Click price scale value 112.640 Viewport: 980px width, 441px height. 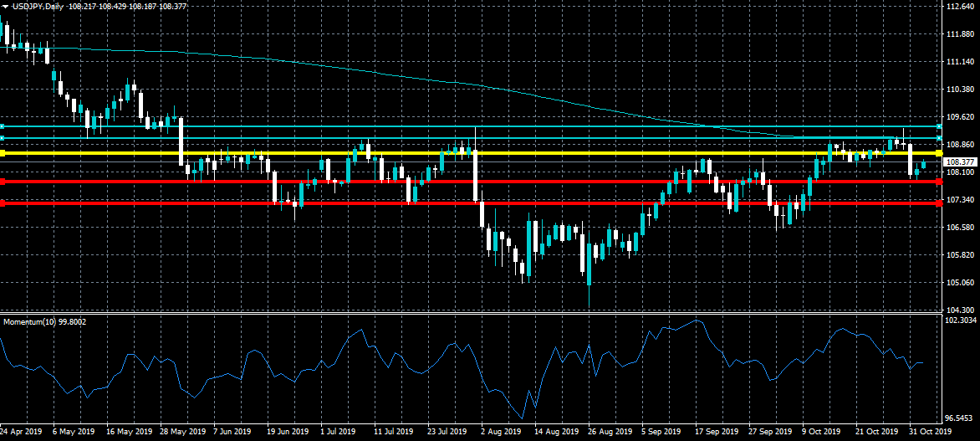[x=961, y=7]
